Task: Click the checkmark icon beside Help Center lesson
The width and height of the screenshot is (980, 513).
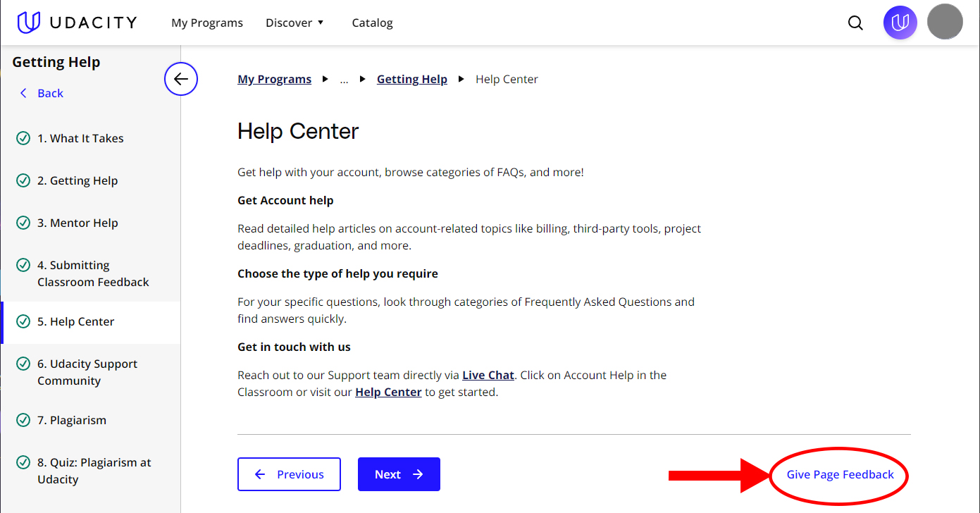Action: [23, 321]
